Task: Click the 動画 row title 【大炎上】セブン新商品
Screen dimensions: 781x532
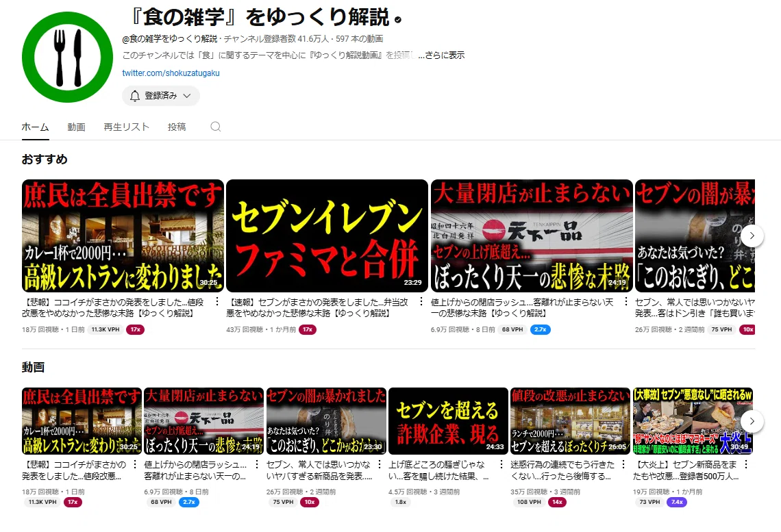Action: [x=686, y=470]
